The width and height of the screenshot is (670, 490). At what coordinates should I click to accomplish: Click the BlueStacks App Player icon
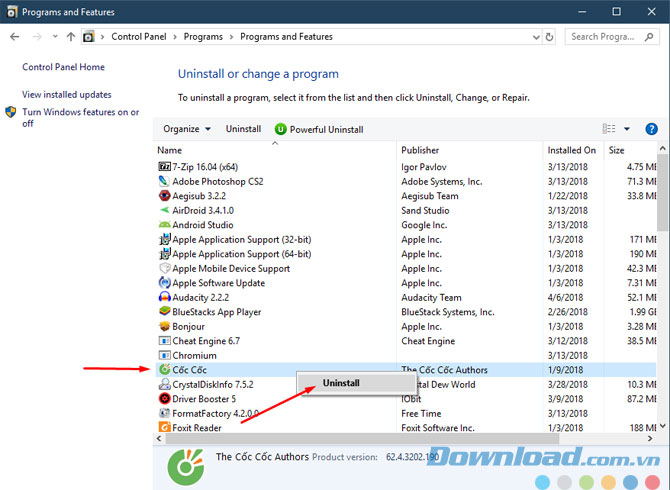(165, 312)
